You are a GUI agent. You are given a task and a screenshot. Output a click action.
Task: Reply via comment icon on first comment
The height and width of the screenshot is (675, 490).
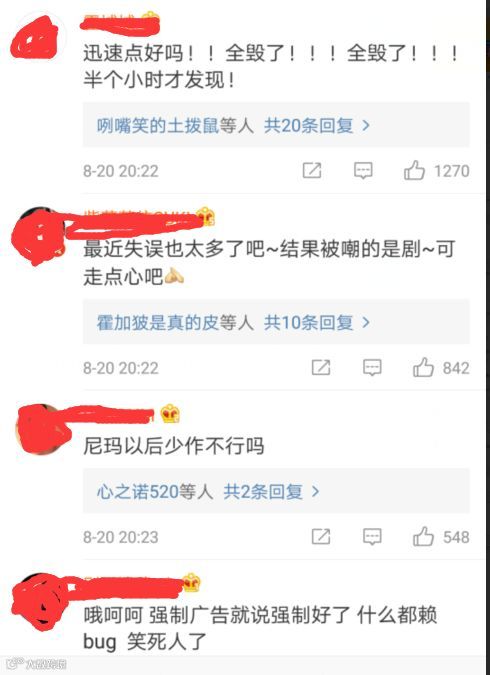point(363,170)
